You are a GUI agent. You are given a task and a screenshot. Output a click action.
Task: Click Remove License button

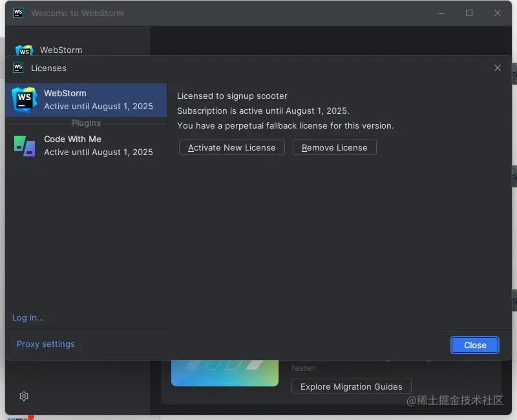coord(334,147)
